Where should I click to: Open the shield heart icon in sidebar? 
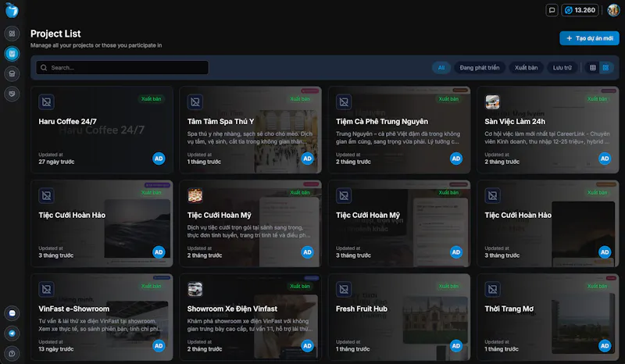click(12, 94)
